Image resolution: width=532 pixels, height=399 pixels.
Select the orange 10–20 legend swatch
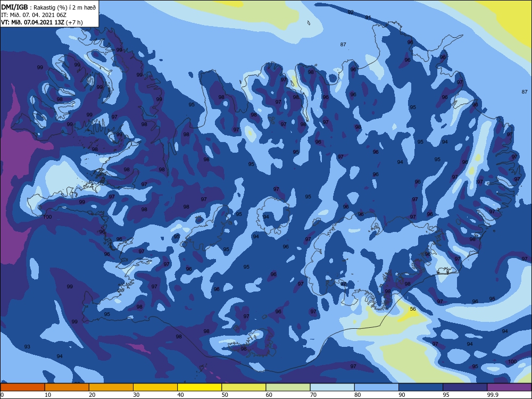pos(67,387)
